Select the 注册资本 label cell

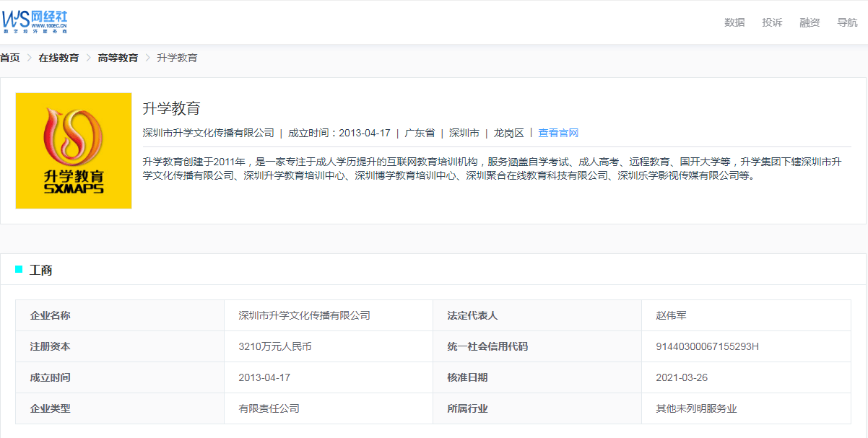pos(120,346)
